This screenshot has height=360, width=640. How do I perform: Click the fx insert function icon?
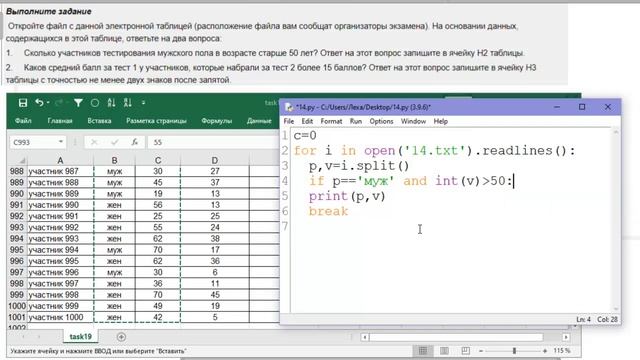point(134,142)
